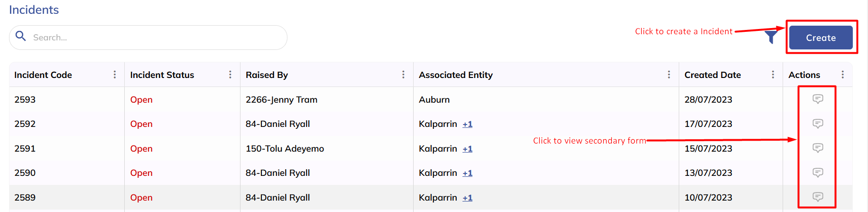The height and width of the screenshot is (212, 868).
Task: Focus the Search input field
Action: tap(157, 38)
